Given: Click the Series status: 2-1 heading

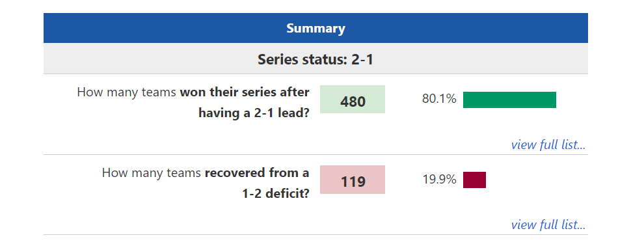Looking at the screenshot, I should [315, 60].
